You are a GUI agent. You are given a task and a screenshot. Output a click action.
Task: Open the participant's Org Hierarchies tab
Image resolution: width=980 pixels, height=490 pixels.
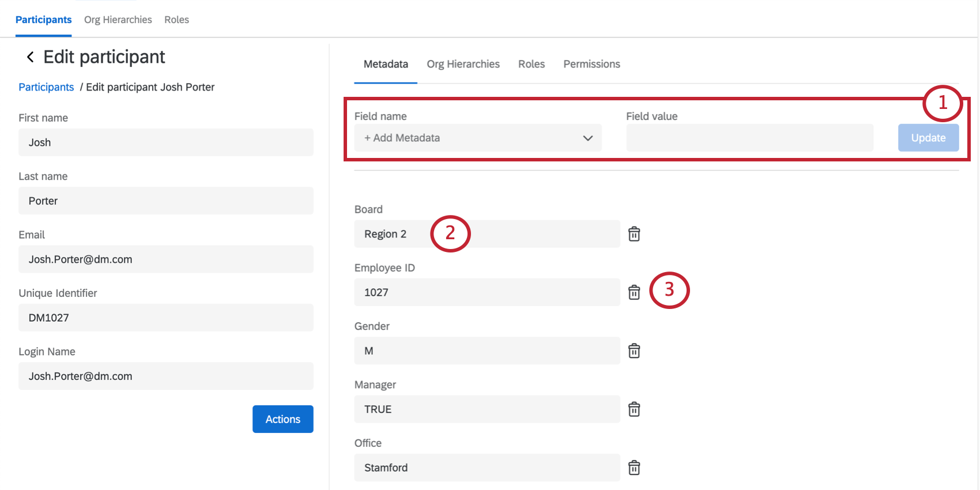[463, 64]
